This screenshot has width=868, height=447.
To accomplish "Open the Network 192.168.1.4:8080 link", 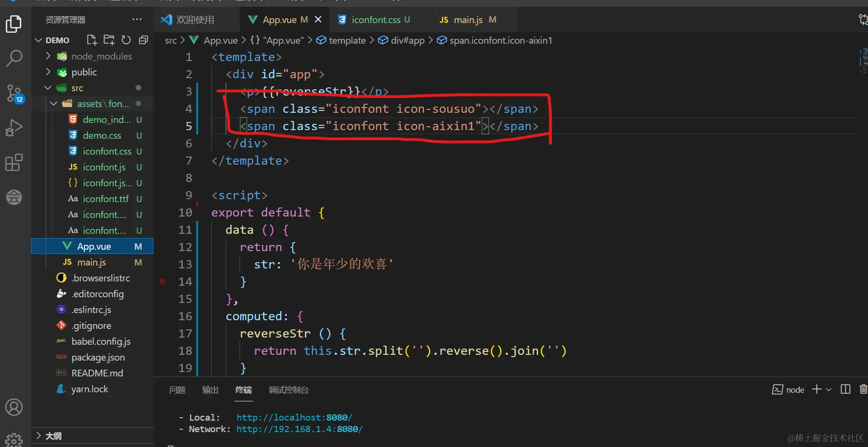I will pos(299,429).
